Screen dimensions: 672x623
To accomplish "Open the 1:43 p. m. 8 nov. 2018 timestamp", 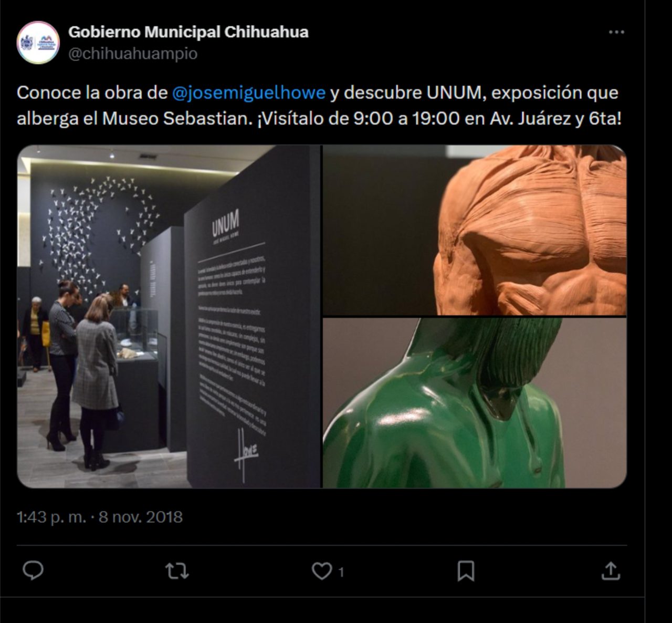I will [100, 517].
